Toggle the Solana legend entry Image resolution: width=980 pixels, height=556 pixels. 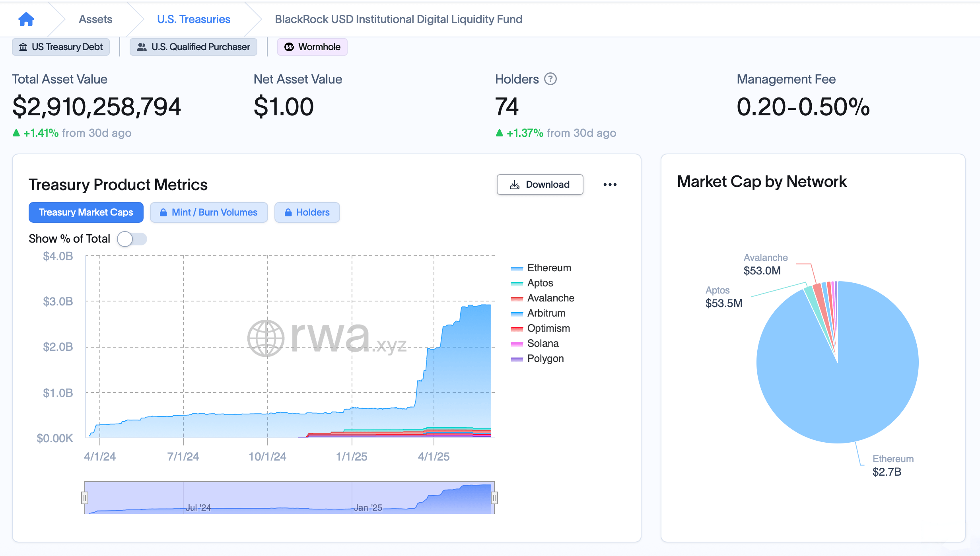coord(542,343)
